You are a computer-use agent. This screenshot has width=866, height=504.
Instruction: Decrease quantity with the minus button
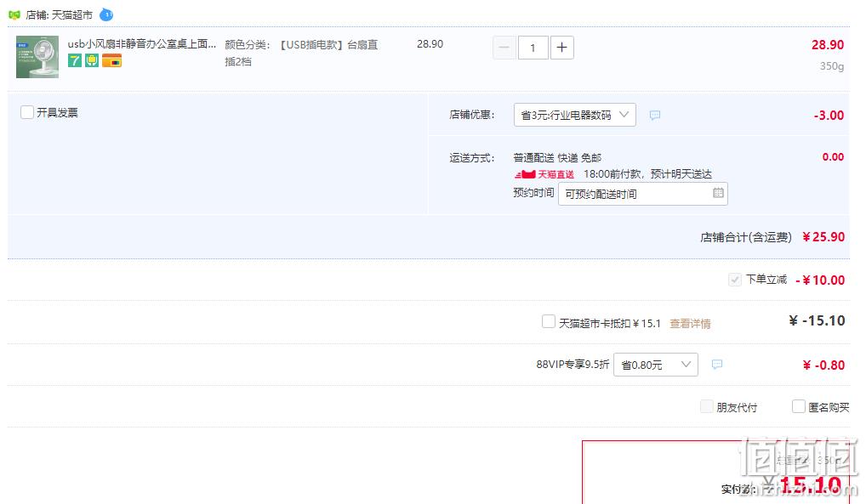pos(504,48)
